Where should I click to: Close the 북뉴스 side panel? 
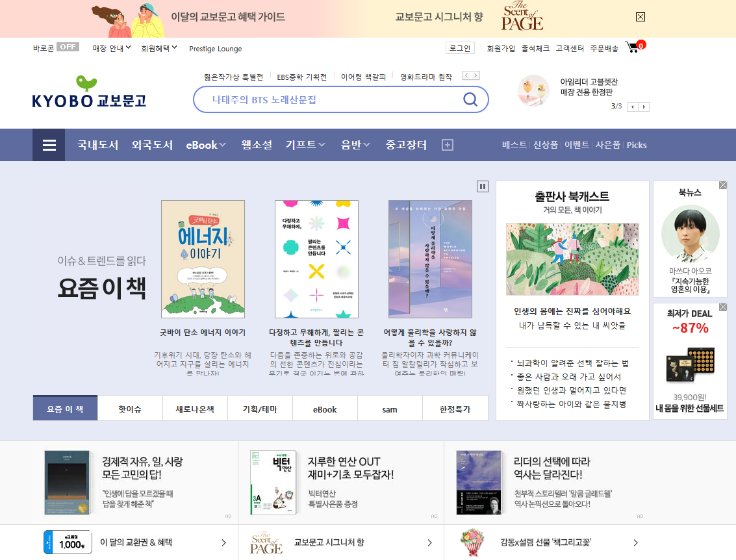(x=723, y=185)
